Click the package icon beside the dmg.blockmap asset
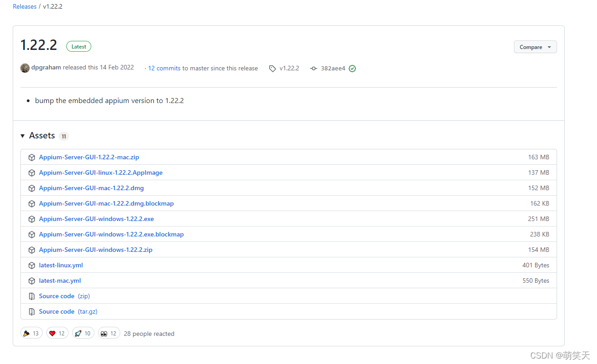This screenshot has height=364, width=597. tap(32, 204)
